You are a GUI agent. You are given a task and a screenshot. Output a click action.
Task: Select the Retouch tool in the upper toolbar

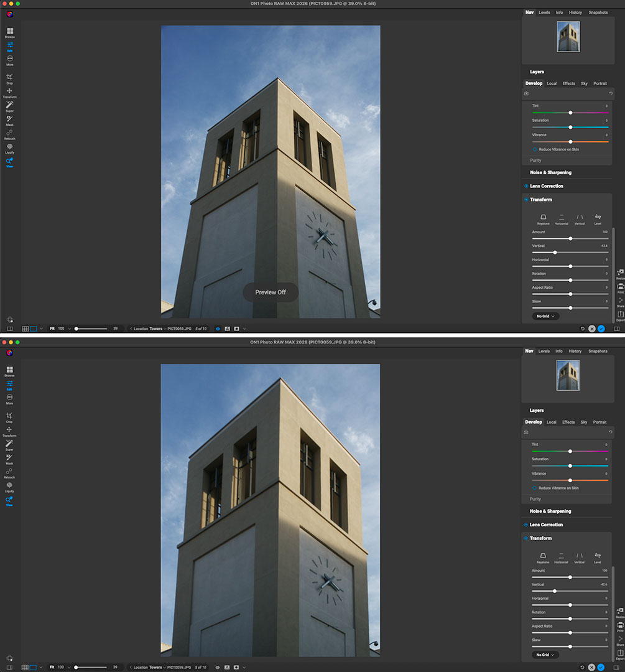pos(9,133)
